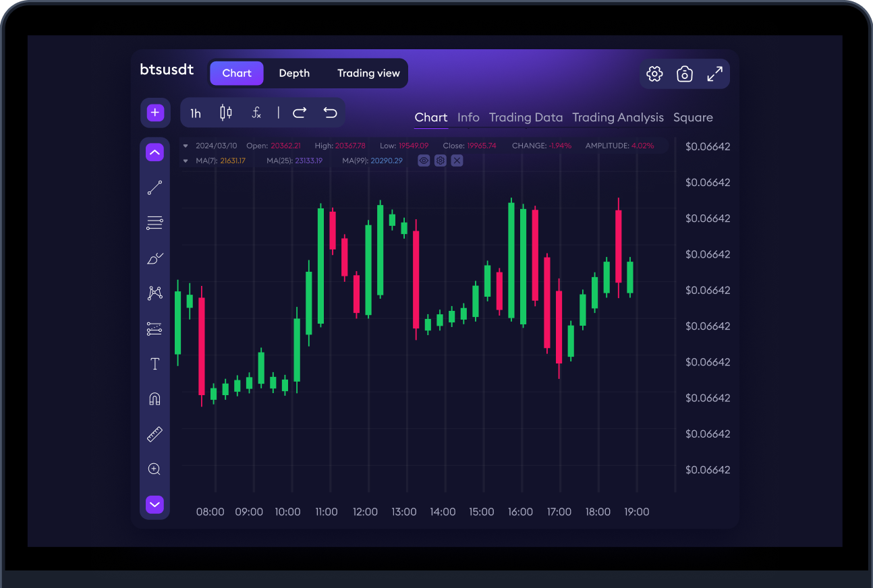The image size is (873, 588).
Task: Open the Trading Data tab
Action: [526, 117]
